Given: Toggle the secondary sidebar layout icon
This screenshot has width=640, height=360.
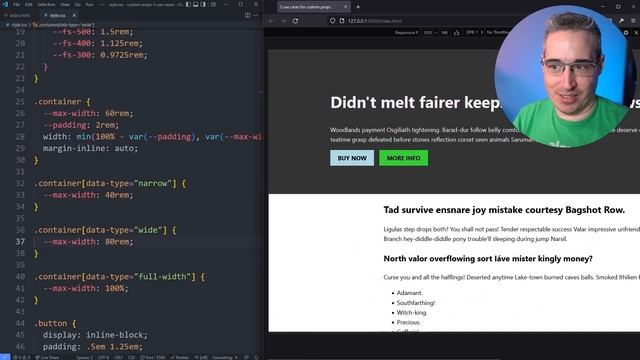Looking at the screenshot, I should [x=203, y=4].
